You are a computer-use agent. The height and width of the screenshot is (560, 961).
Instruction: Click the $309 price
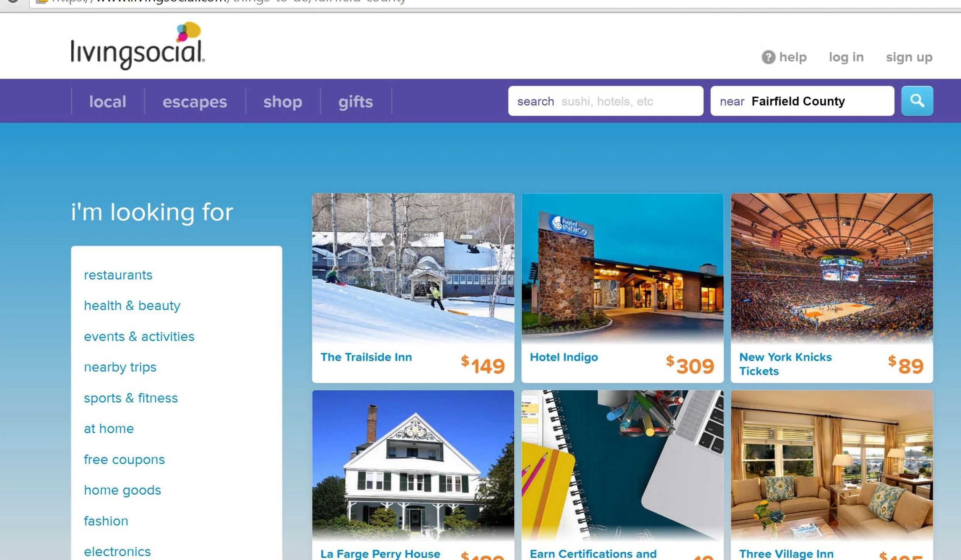tap(690, 365)
